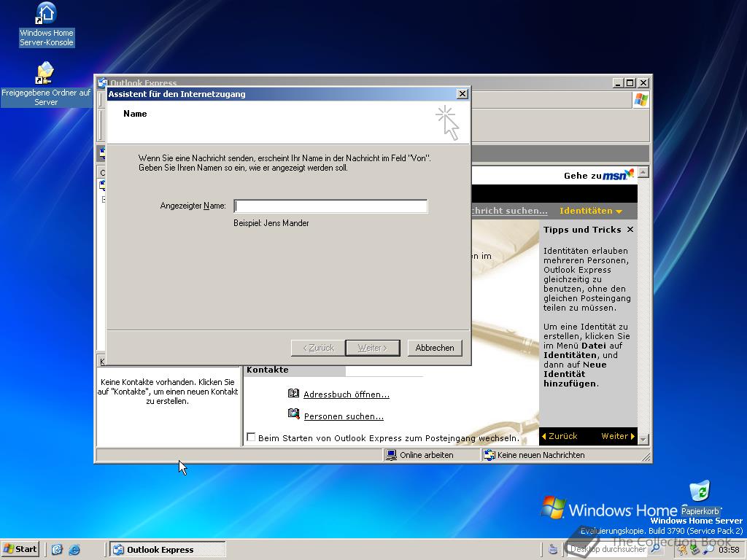
Task: Click the Abbrechen button in wizard
Action: 435,348
